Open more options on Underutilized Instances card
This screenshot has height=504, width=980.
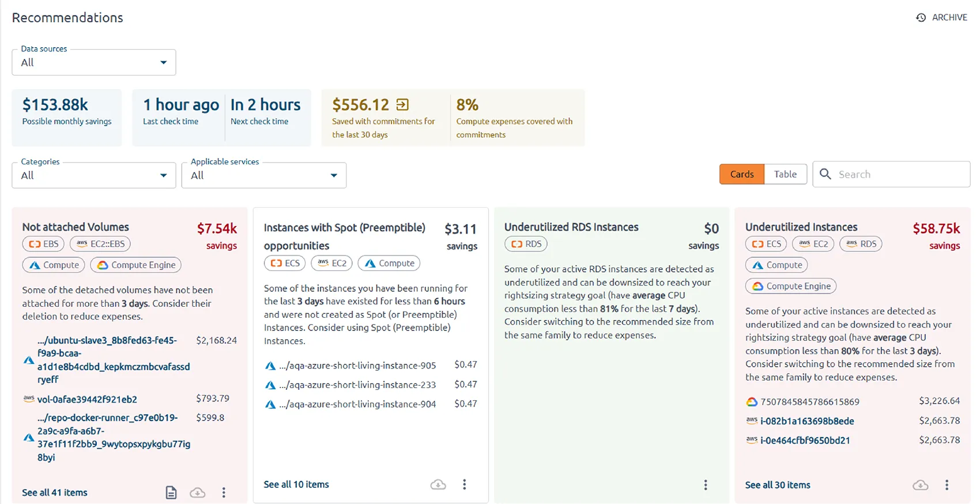947,485
